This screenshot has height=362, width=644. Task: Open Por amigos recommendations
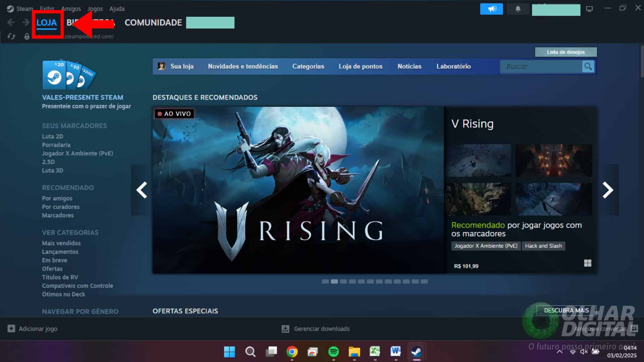click(57, 198)
